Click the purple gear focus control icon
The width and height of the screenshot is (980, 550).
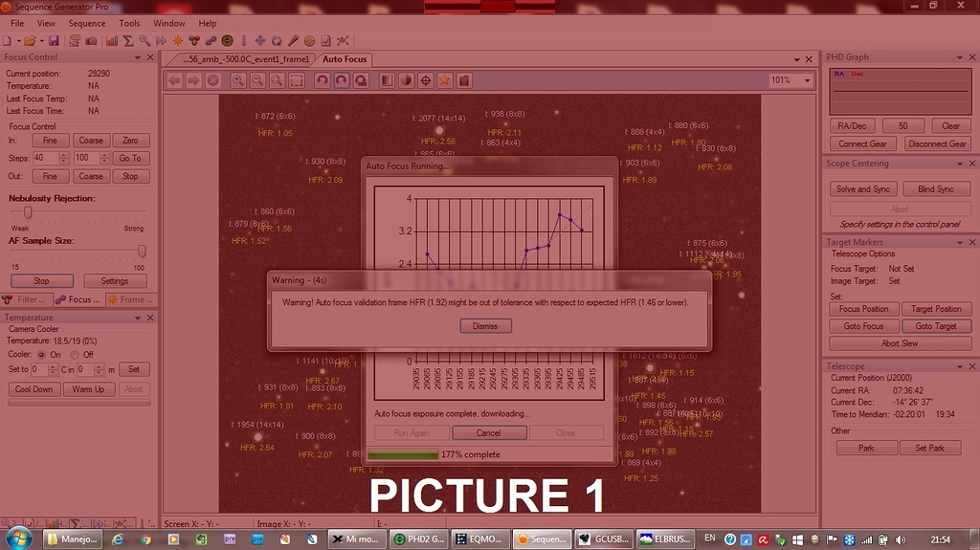coord(211,40)
